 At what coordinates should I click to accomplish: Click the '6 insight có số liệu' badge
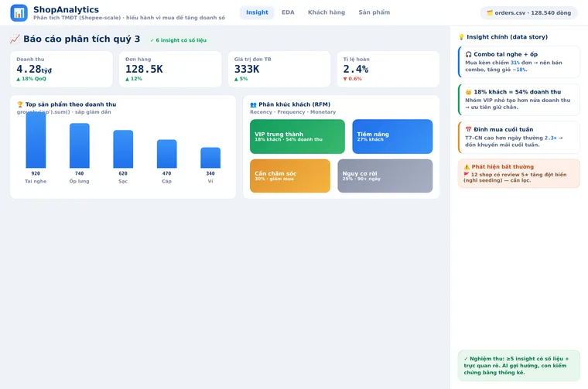coord(178,40)
